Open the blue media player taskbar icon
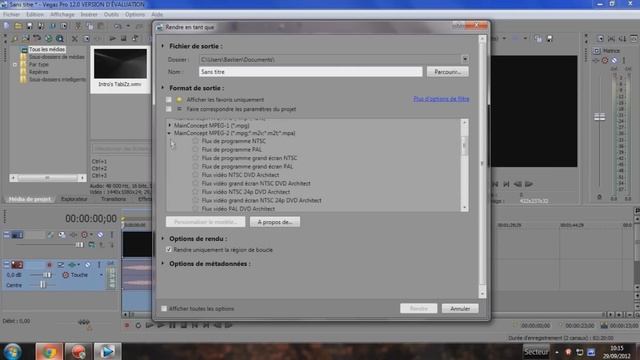640x360 pixels. (x=107, y=351)
